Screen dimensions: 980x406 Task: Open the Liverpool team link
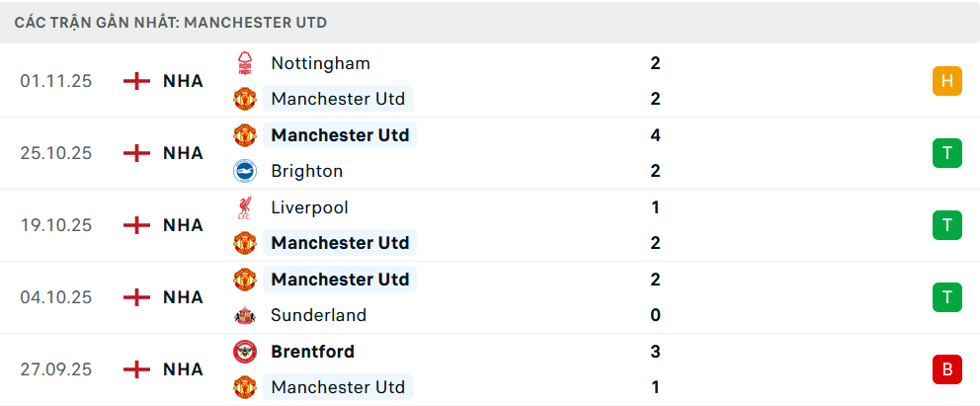pyautogui.click(x=309, y=207)
